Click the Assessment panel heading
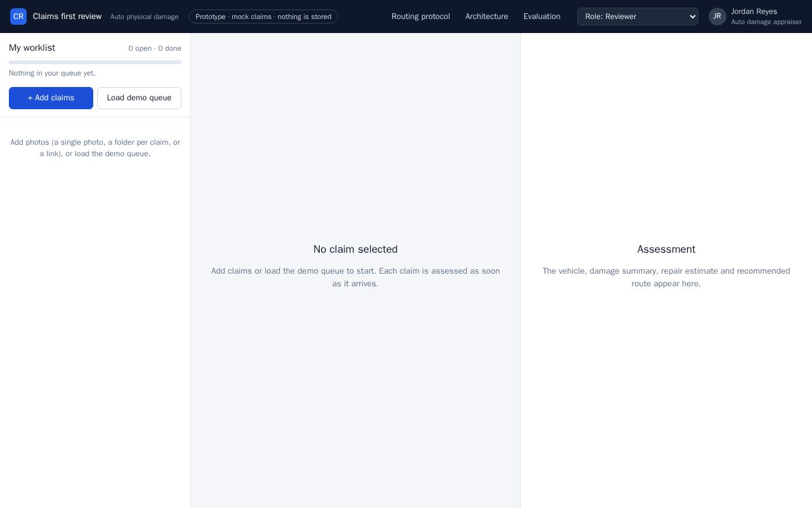The image size is (812, 508). click(666, 249)
